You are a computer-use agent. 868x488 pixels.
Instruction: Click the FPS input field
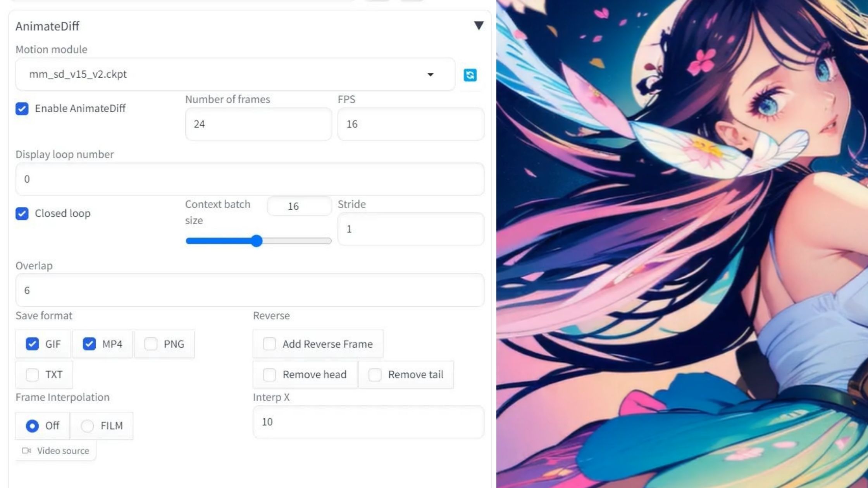click(x=410, y=124)
